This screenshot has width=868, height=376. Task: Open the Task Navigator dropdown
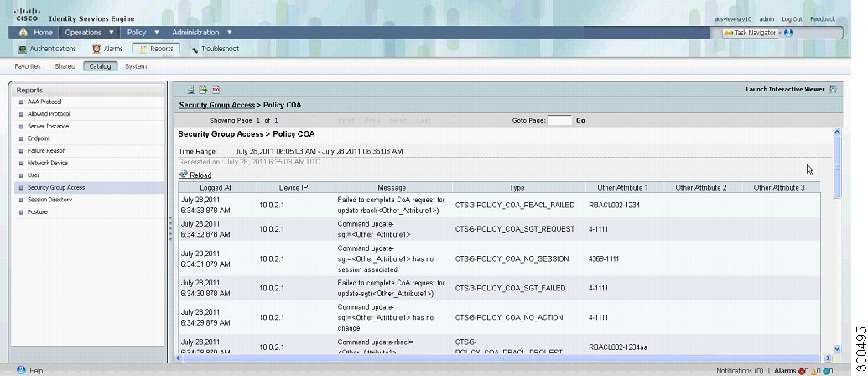pyautogui.click(x=780, y=33)
